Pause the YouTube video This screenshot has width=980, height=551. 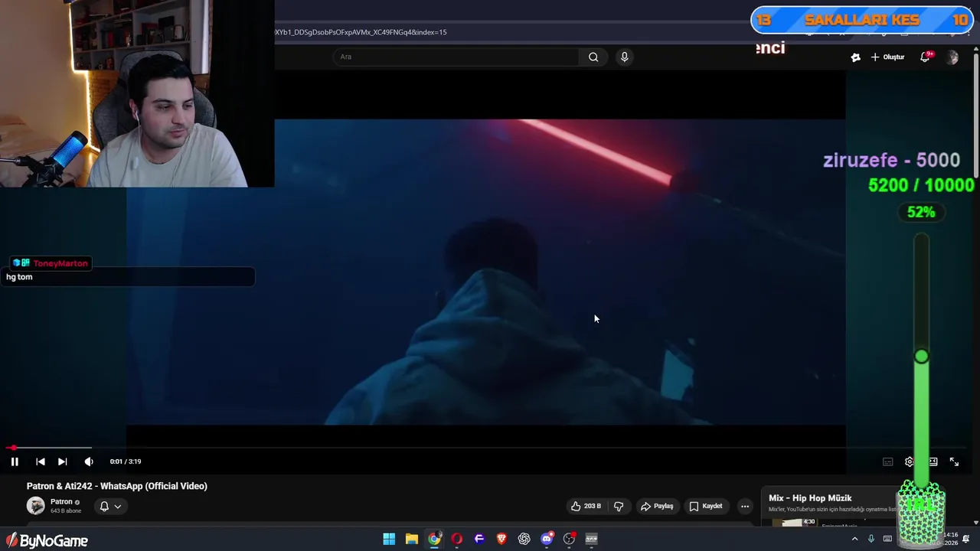tap(15, 461)
